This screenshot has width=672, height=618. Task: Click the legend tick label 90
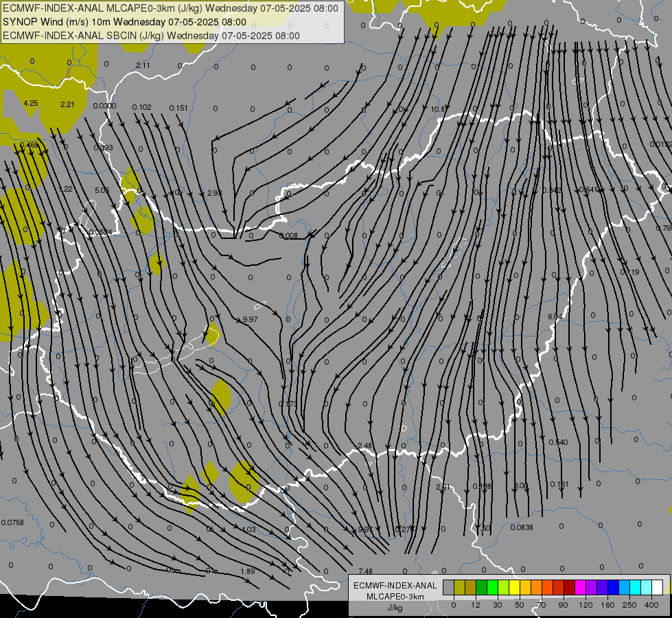pyautogui.click(x=563, y=605)
